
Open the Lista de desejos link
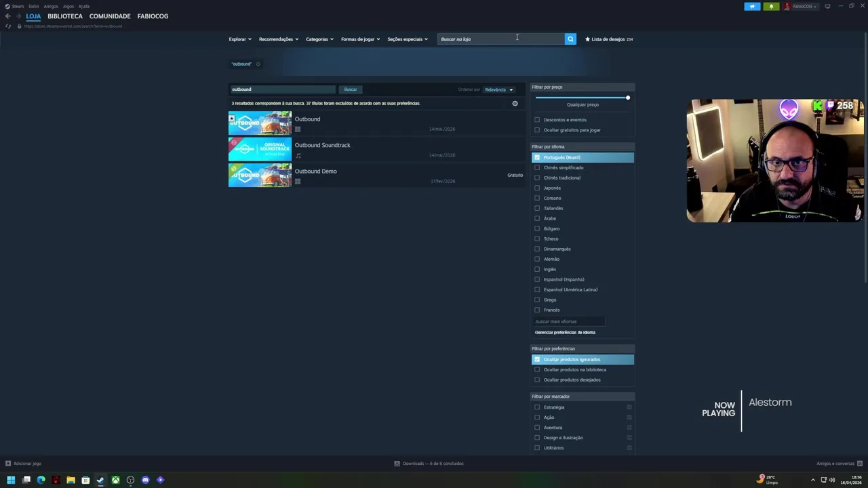[x=609, y=39]
